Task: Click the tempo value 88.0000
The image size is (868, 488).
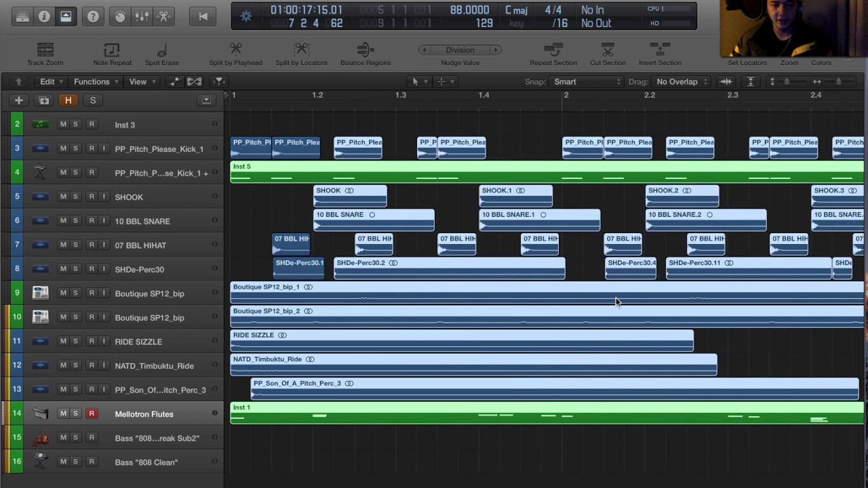Action: [469, 10]
